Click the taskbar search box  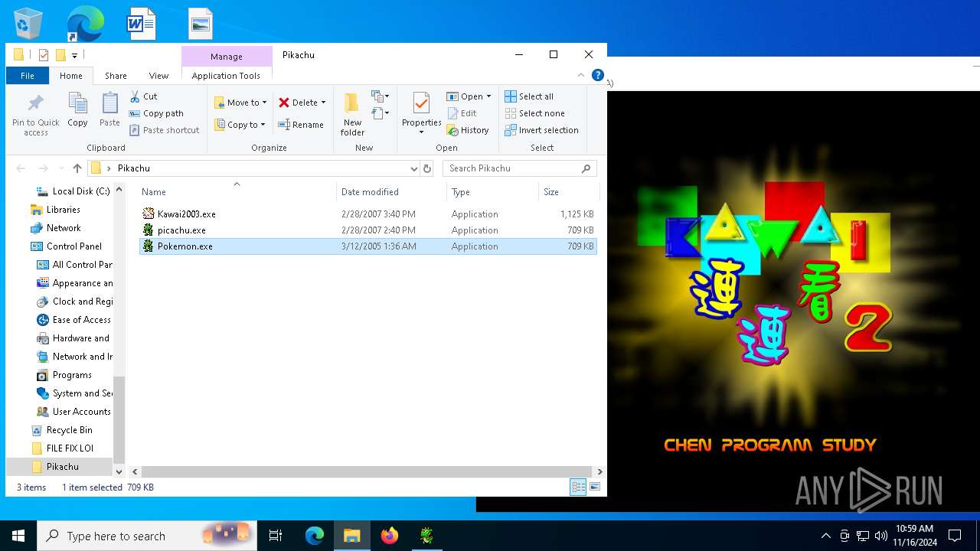pyautogui.click(x=147, y=536)
